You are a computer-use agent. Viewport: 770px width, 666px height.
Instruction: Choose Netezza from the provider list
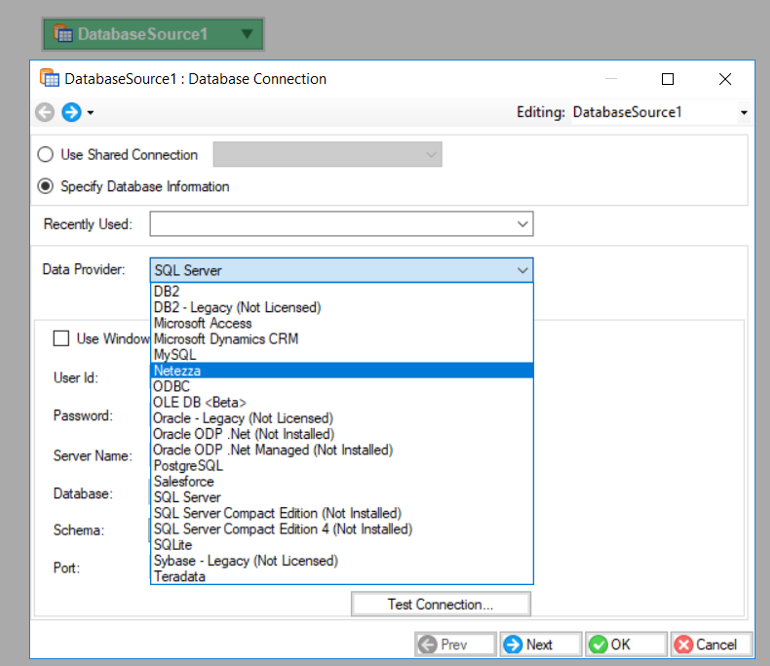pos(178,371)
